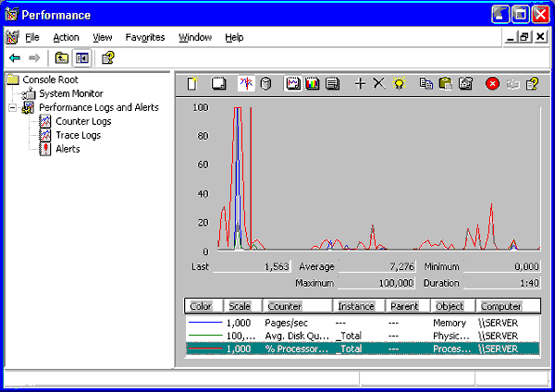Click the red Freeze Display icon

(x=492, y=84)
